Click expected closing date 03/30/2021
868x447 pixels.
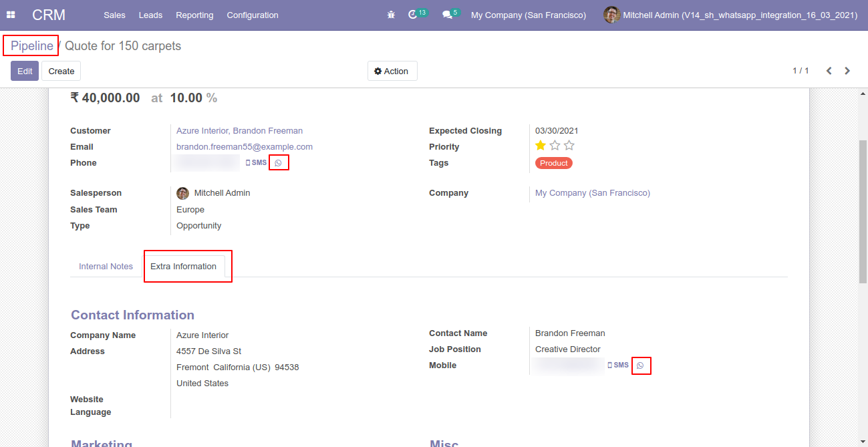click(557, 131)
